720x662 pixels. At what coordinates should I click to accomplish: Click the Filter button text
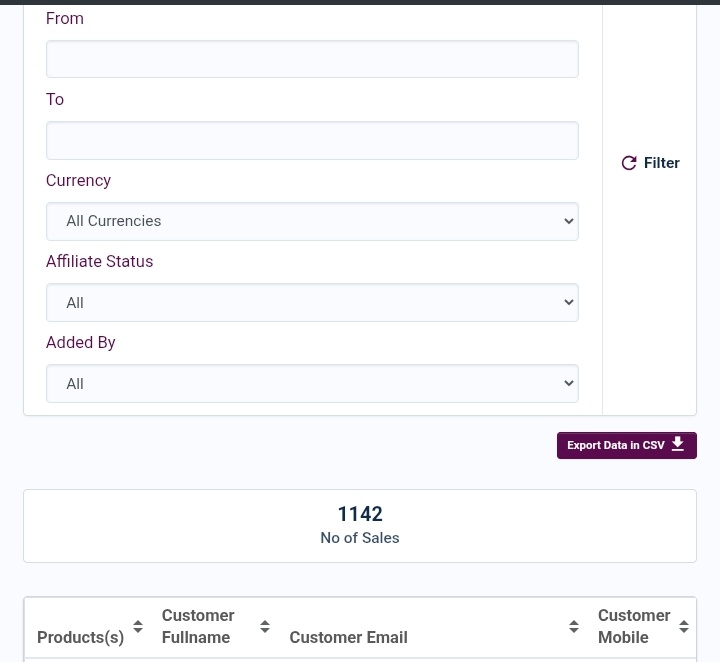(x=661, y=163)
